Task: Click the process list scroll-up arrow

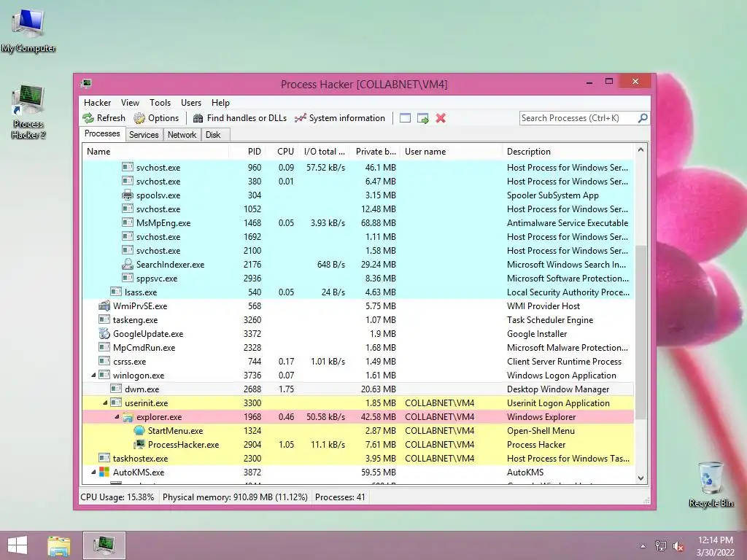Action: click(x=640, y=150)
